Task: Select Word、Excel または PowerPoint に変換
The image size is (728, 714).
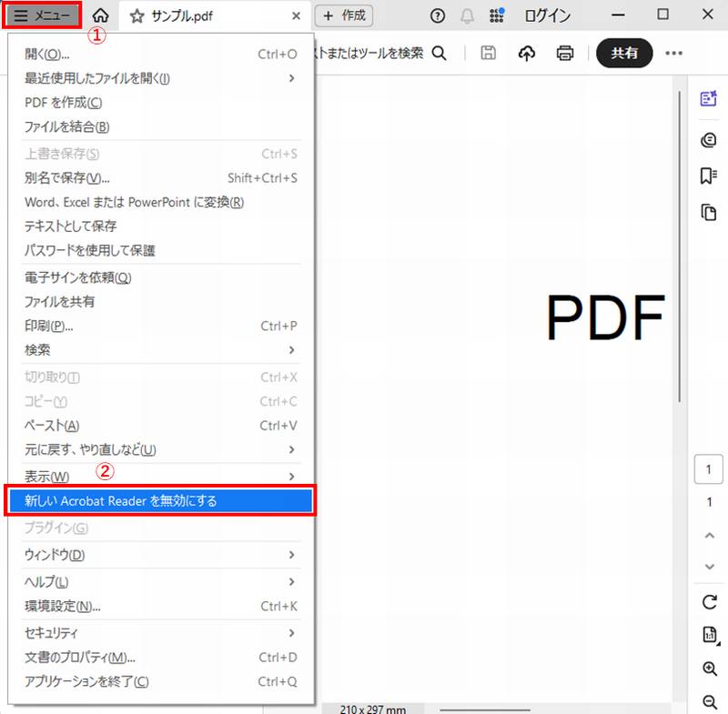Action: pyautogui.click(x=161, y=202)
